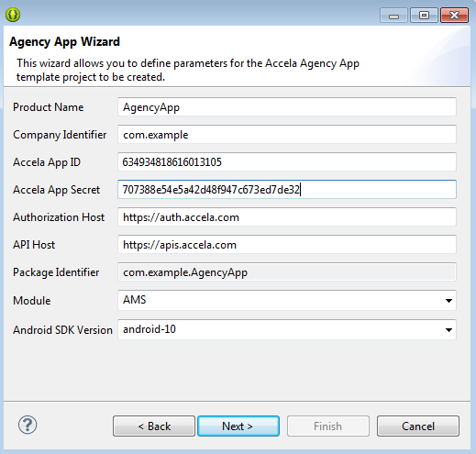Focus the Company Identifier input field
Image resolution: width=476 pixels, height=454 pixels.
tap(287, 135)
